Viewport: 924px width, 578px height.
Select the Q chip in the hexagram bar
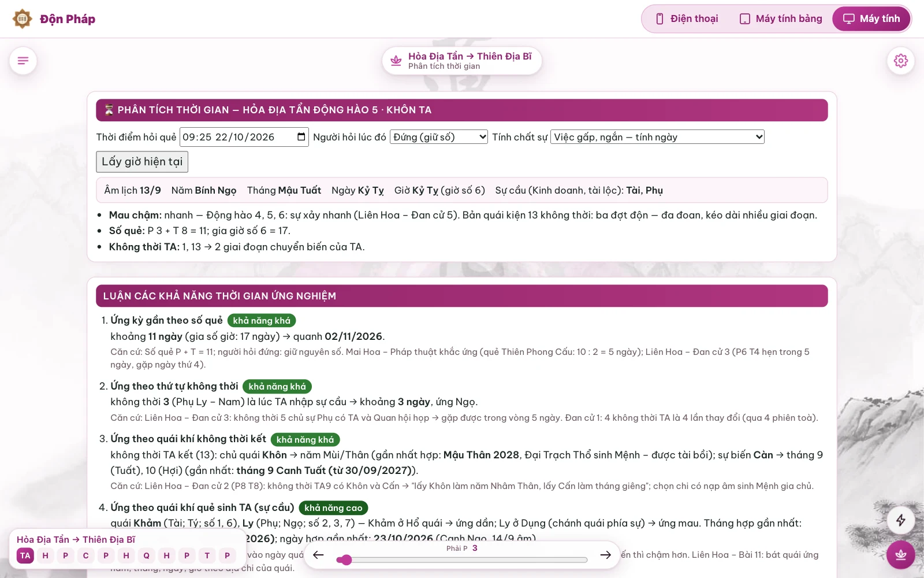click(x=147, y=555)
